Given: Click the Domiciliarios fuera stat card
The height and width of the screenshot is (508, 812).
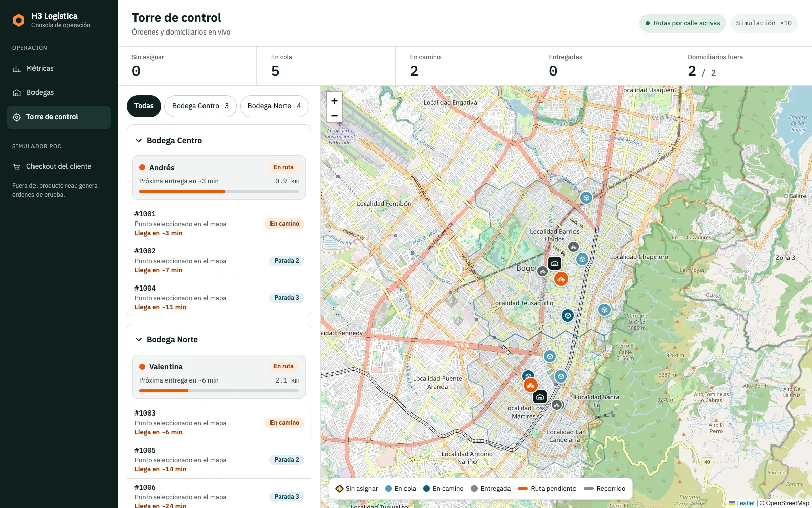Looking at the screenshot, I should 742,66.
